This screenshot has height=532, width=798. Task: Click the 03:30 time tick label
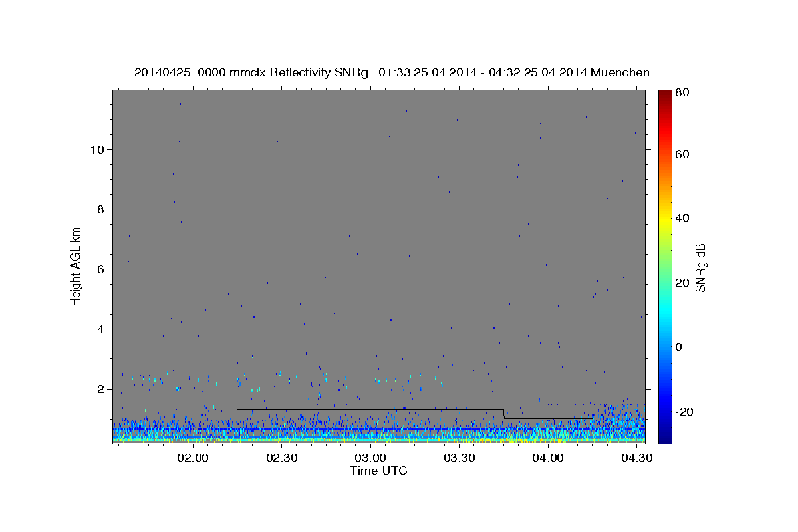coord(459,458)
